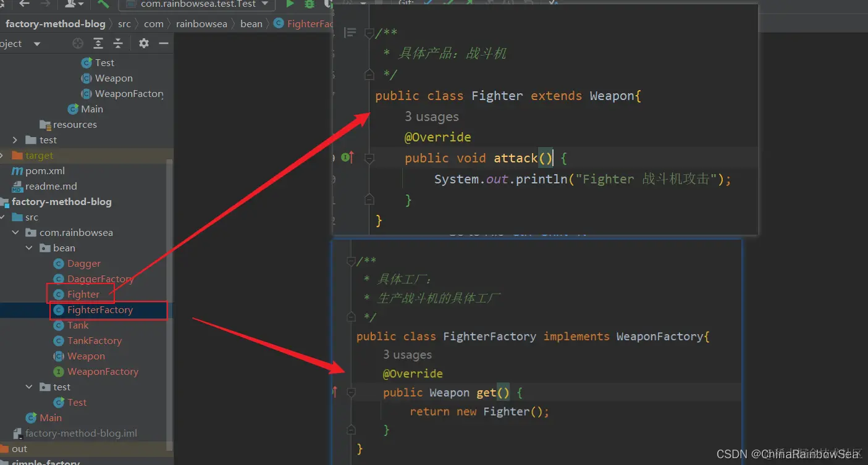Start debugging with the green bug icon
This screenshot has width=868, height=465.
point(309,4)
